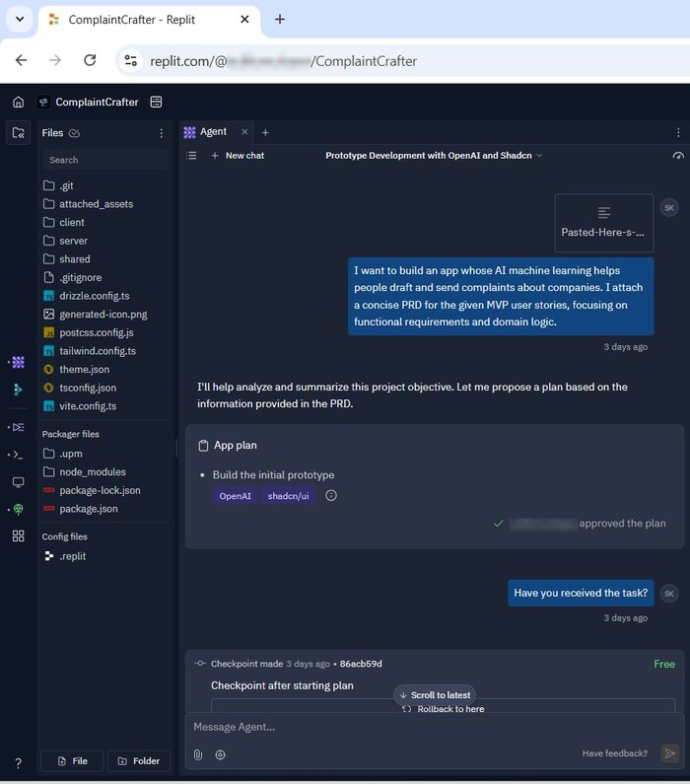Image resolution: width=690 pixels, height=784 pixels.
Task: Expand the server folder
Action: click(x=73, y=241)
